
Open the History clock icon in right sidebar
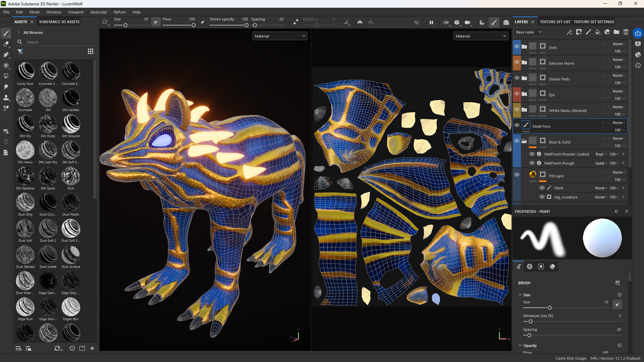tap(638, 66)
